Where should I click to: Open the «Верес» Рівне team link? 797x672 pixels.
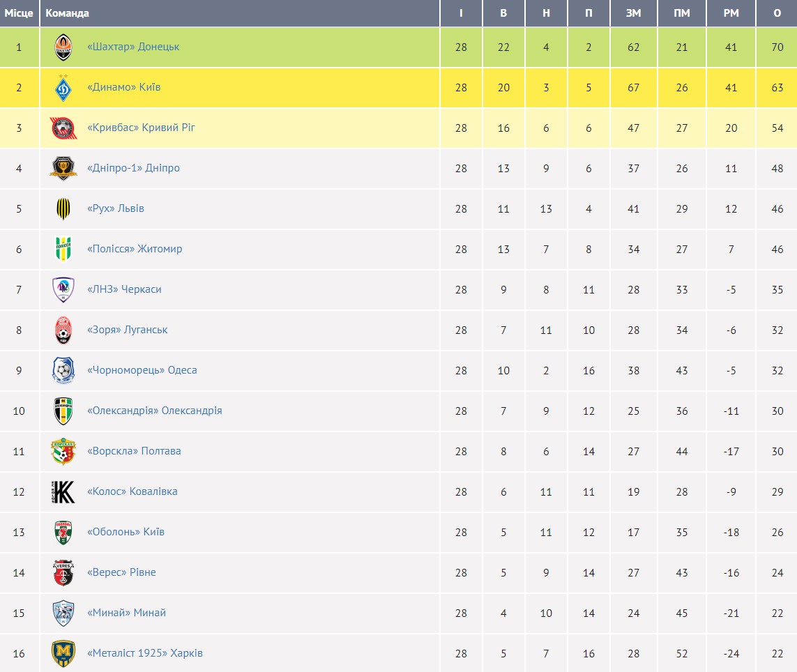click(x=121, y=572)
